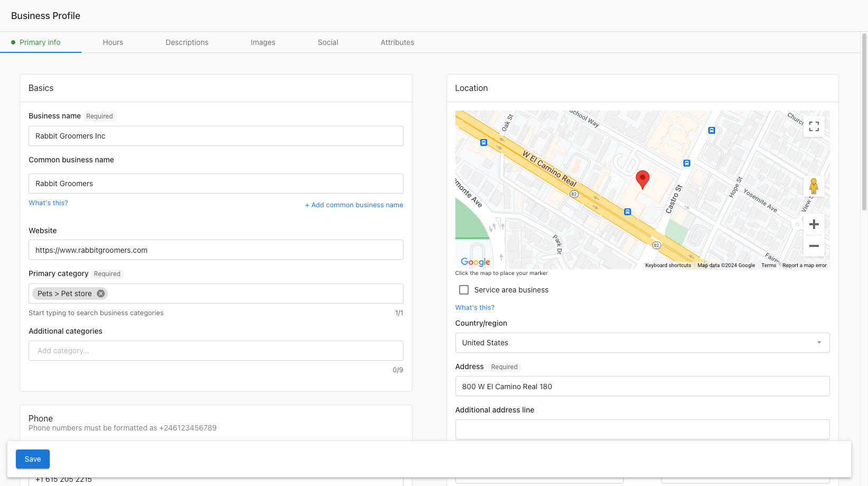868x486 pixels.
Task: Edit Business name field Rabbit Groomers Inc
Action: [x=216, y=136]
